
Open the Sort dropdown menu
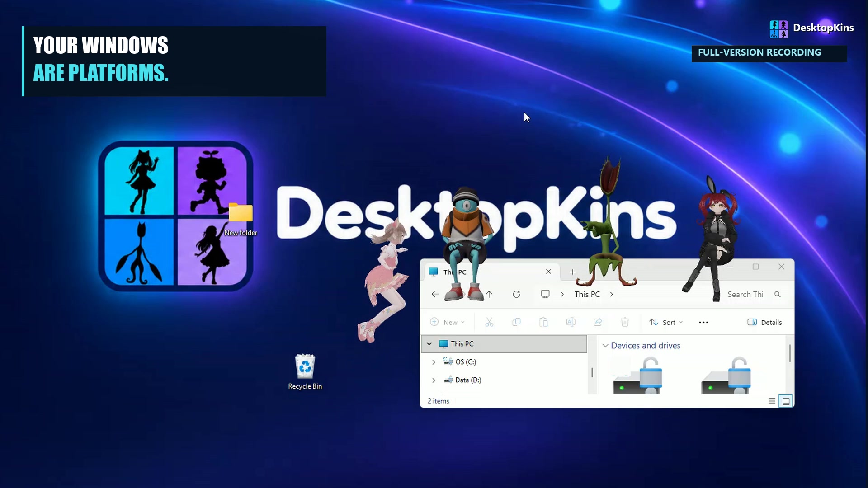click(666, 322)
